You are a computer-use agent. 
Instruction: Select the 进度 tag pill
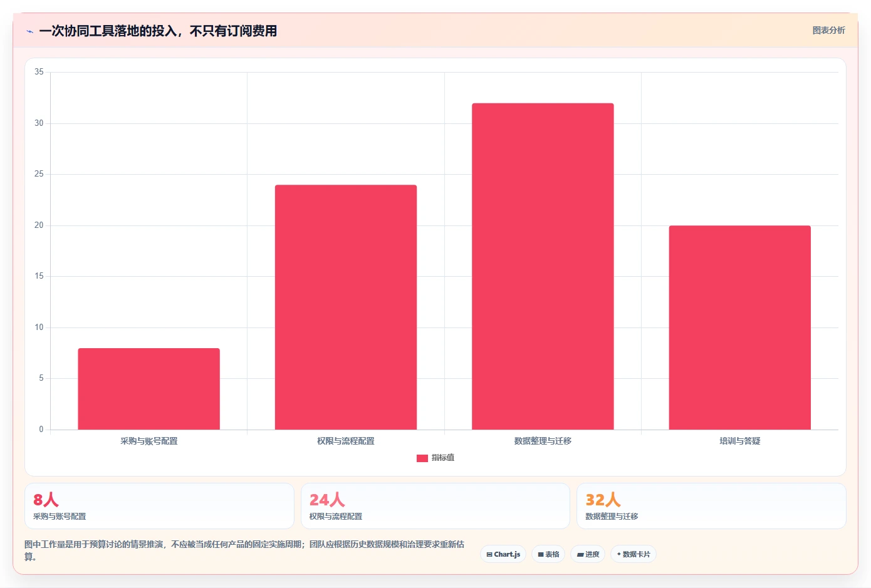coord(588,554)
